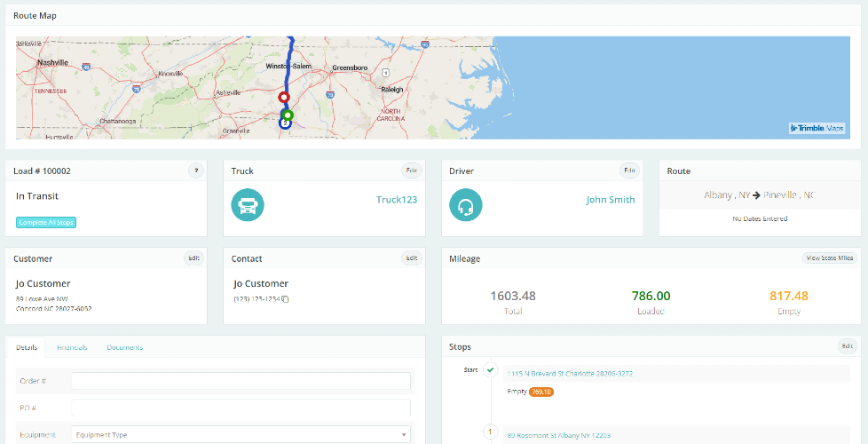Open 1115 N Brevard St Charlotte address

(x=570, y=374)
